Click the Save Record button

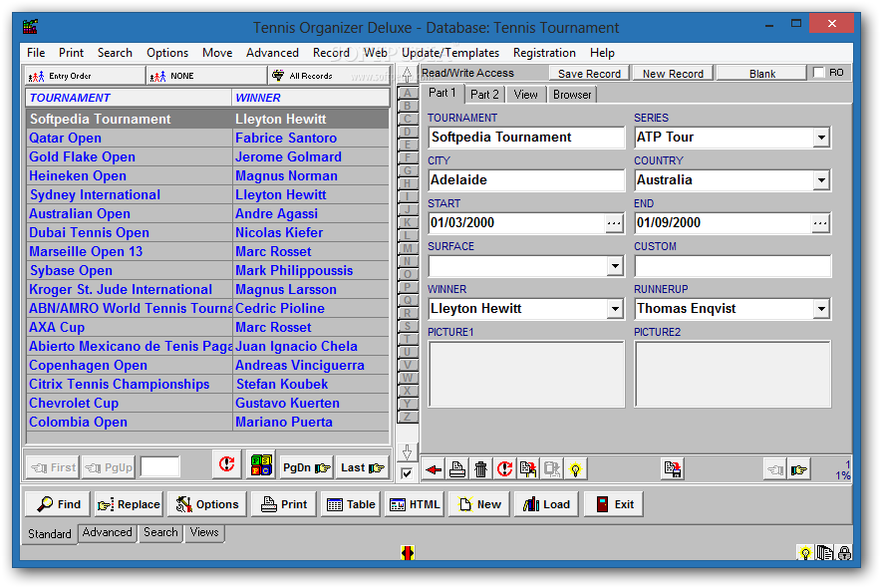click(589, 74)
